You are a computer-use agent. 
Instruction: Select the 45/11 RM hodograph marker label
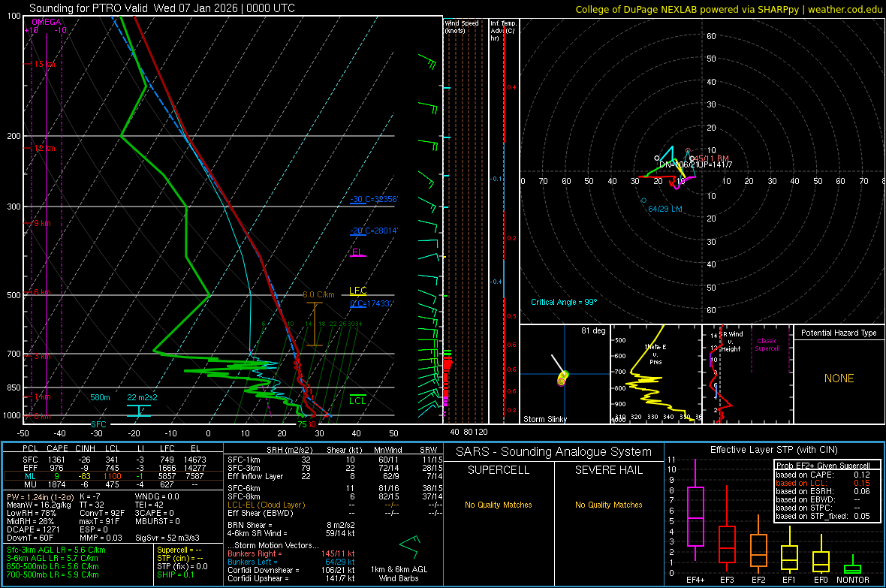coord(711,159)
